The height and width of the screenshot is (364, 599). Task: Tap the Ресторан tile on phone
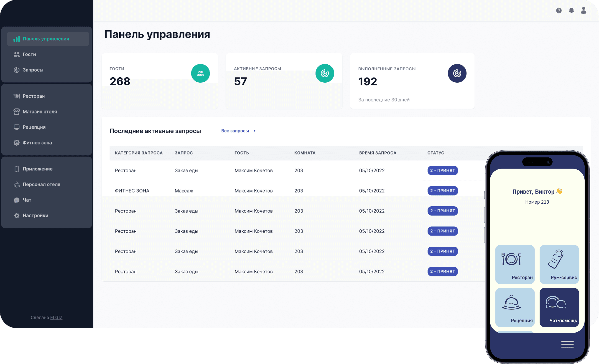515,264
